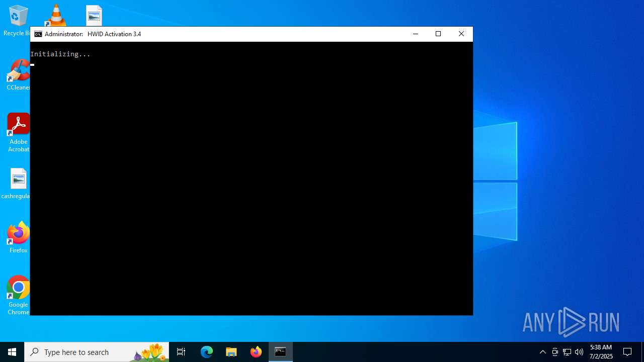Open the clock showing 5:38 AM
This screenshot has width=644, height=362.
601,352
